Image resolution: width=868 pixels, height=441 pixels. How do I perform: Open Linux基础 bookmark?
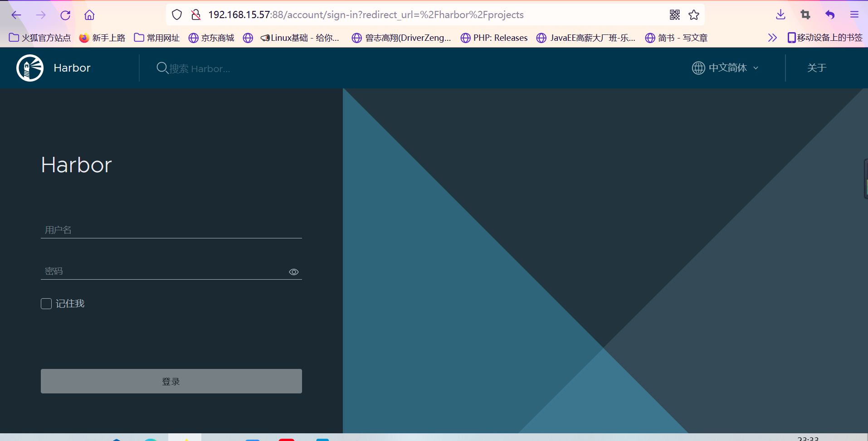tap(300, 38)
